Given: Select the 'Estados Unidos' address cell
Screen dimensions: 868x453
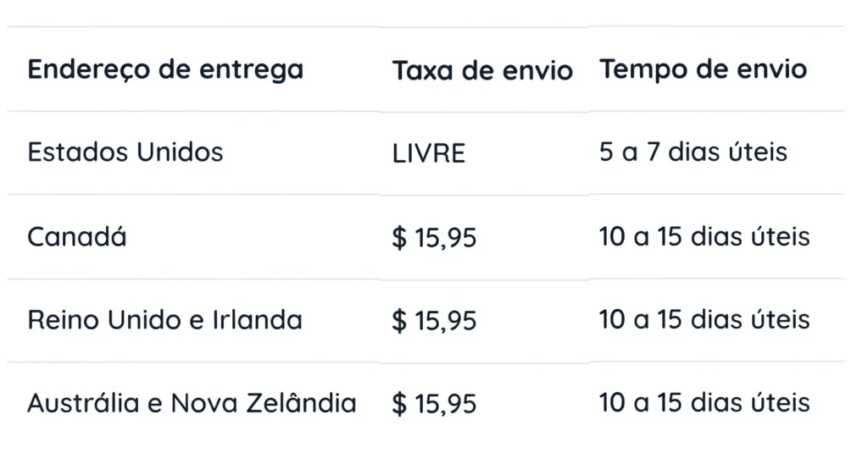Looking at the screenshot, I should (x=125, y=152).
